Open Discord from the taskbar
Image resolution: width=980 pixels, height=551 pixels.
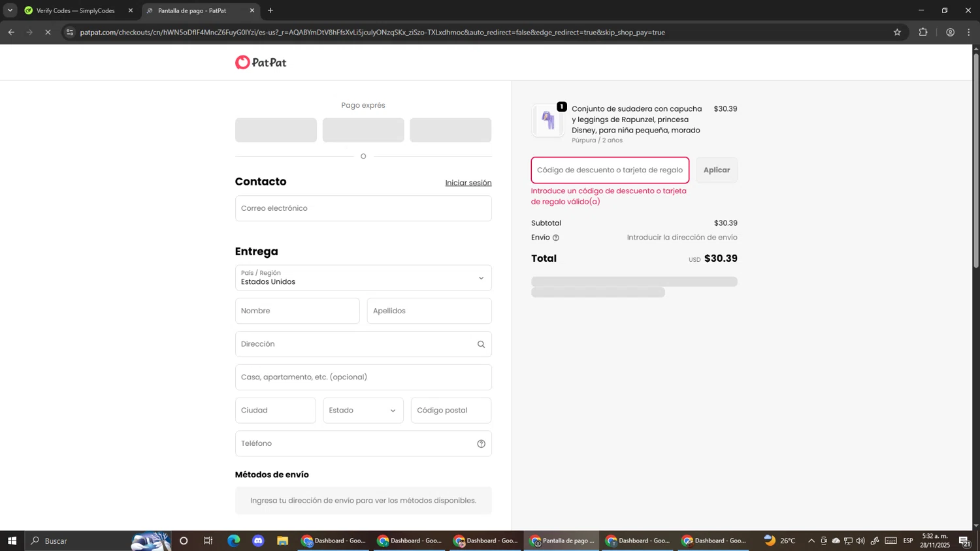[258, 541]
